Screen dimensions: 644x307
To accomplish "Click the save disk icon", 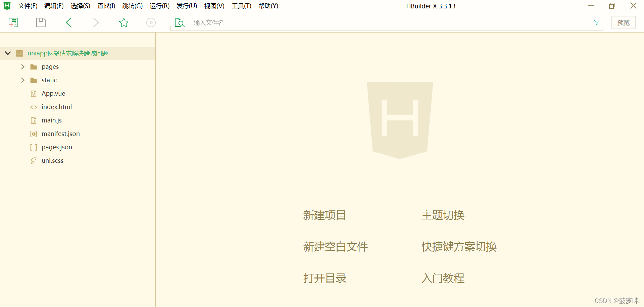I will coord(41,22).
